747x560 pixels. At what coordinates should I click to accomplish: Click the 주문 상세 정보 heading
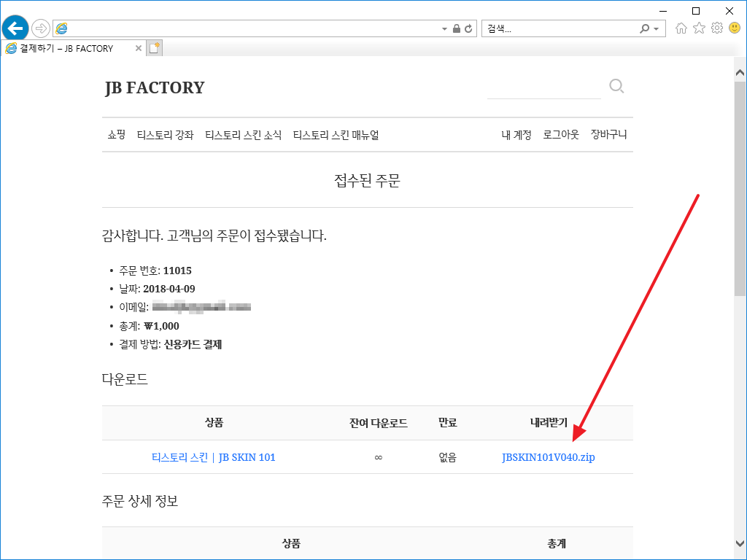click(140, 501)
